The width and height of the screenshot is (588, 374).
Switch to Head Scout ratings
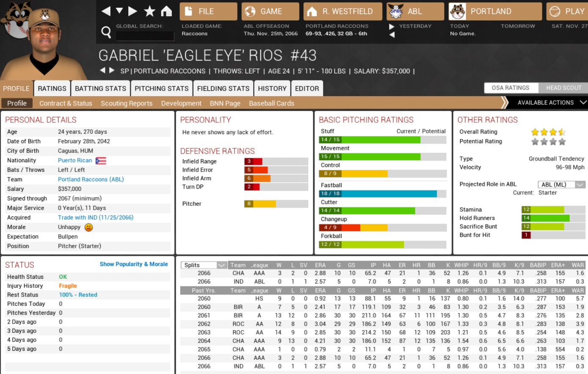563,88
